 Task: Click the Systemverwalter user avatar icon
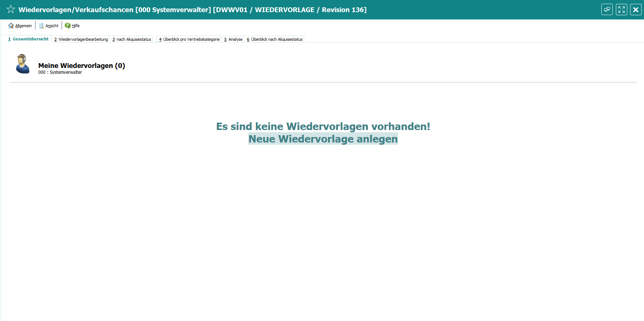tap(22, 64)
